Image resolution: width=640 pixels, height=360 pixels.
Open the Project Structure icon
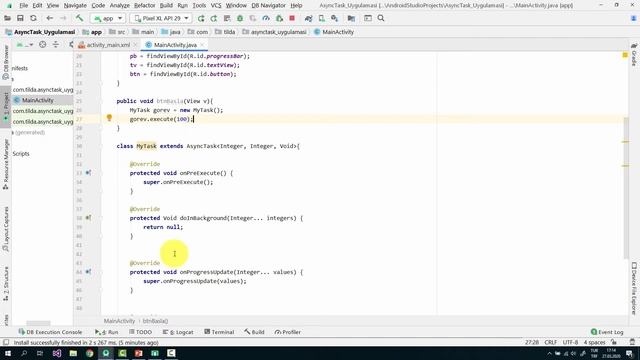(351, 18)
